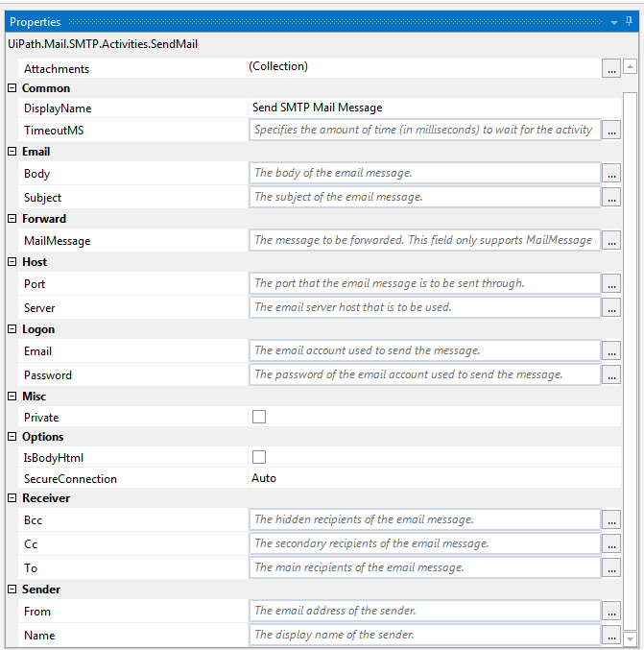
Task: Click the To recipients input field
Action: pyautogui.click(x=425, y=567)
